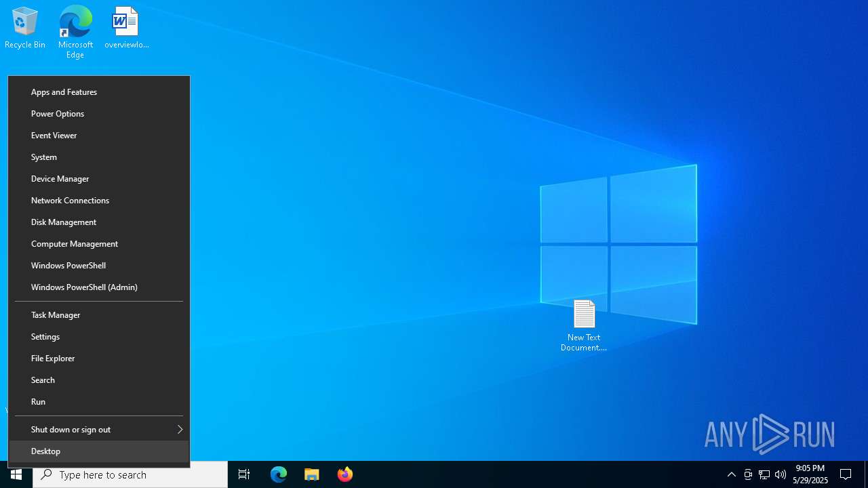Open the Run dialog from the menu
The width and height of the screenshot is (868, 488).
(99, 402)
